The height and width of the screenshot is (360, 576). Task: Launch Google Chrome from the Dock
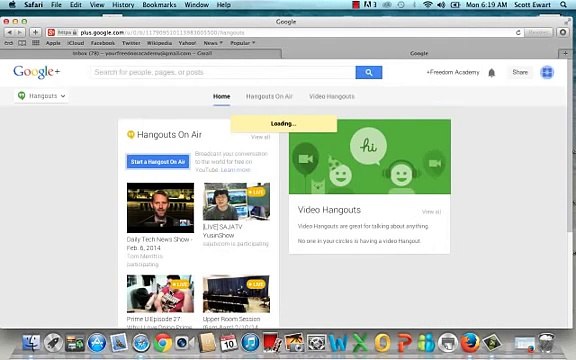coord(163,343)
